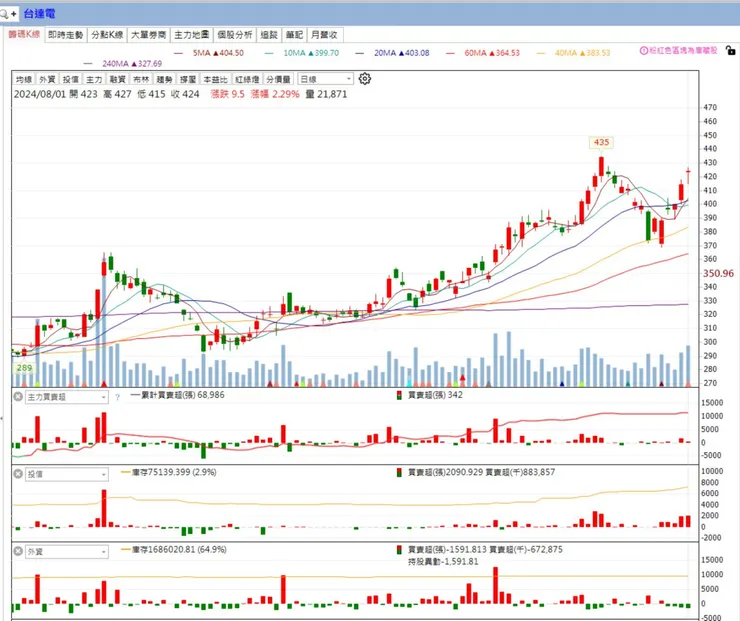Click the pink info circle icon near the padlock
The width and height of the screenshot is (740, 621).
pyautogui.click(x=644, y=50)
